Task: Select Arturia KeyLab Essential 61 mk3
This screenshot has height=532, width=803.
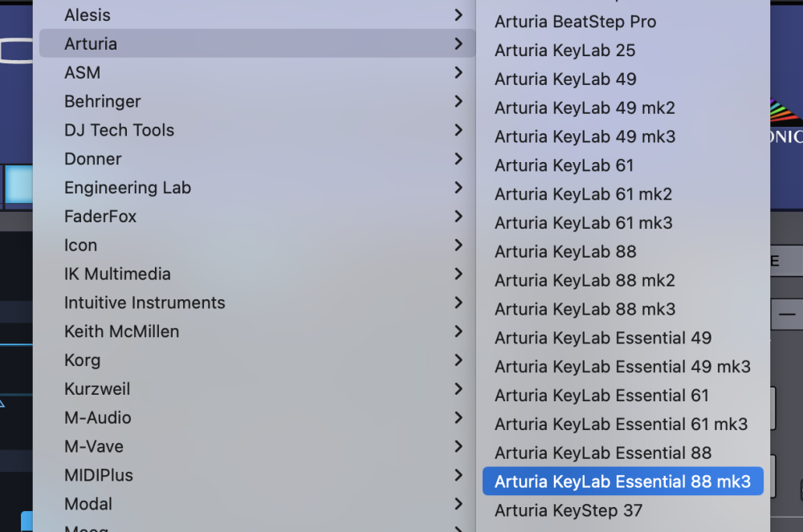Action: coord(621,424)
